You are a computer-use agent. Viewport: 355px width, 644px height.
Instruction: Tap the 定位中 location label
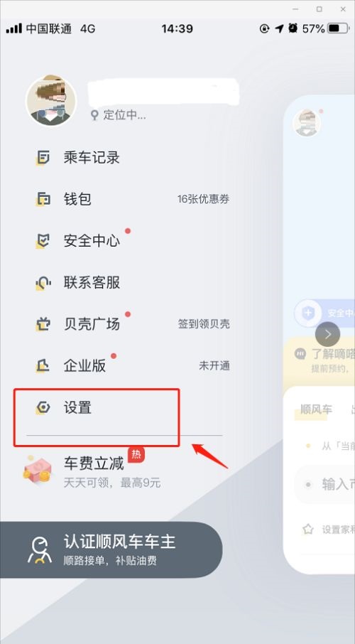tap(118, 115)
